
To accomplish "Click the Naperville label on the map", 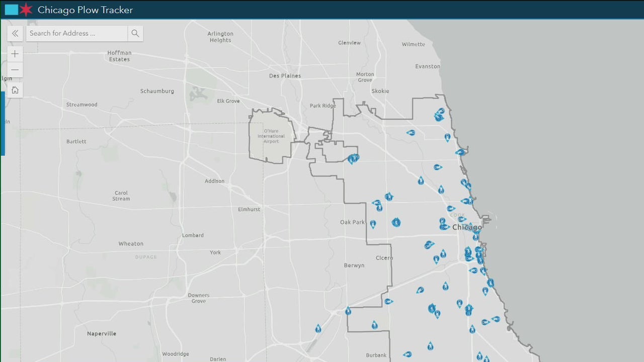I will click(x=102, y=333).
